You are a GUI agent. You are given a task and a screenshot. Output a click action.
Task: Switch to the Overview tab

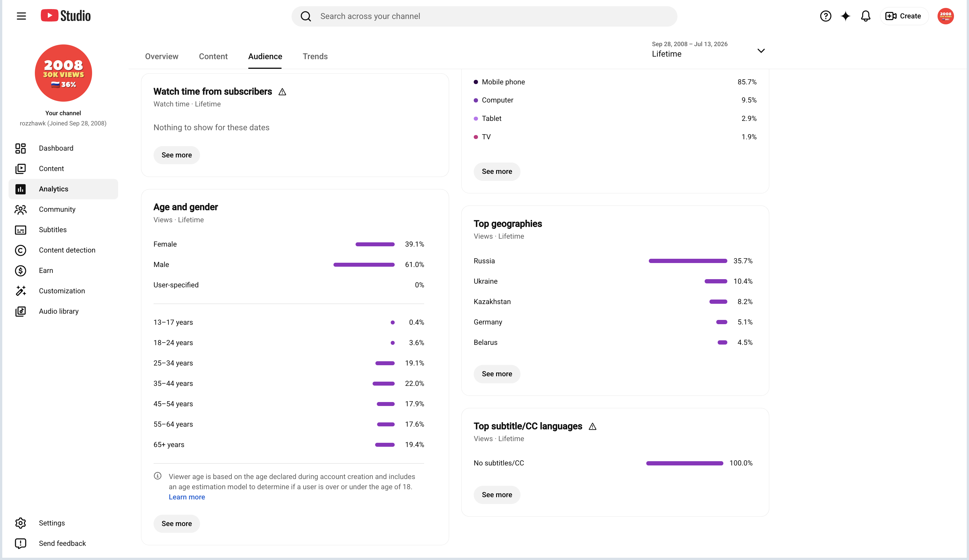(x=161, y=57)
